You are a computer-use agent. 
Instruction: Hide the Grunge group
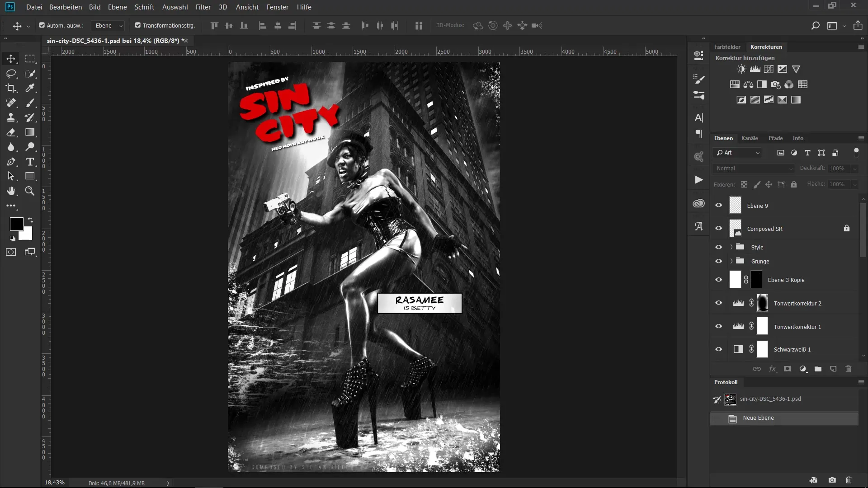718,261
